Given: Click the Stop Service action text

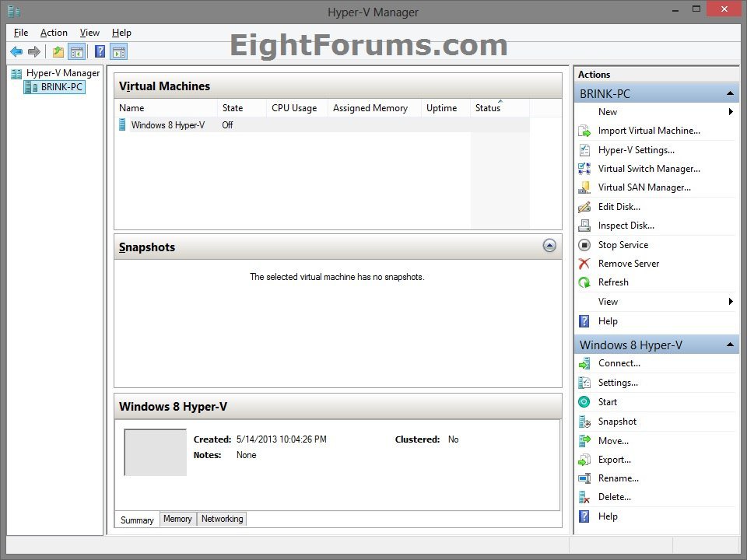Looking at the screenshot, I should pyautogui.click(x=623, y=245).
